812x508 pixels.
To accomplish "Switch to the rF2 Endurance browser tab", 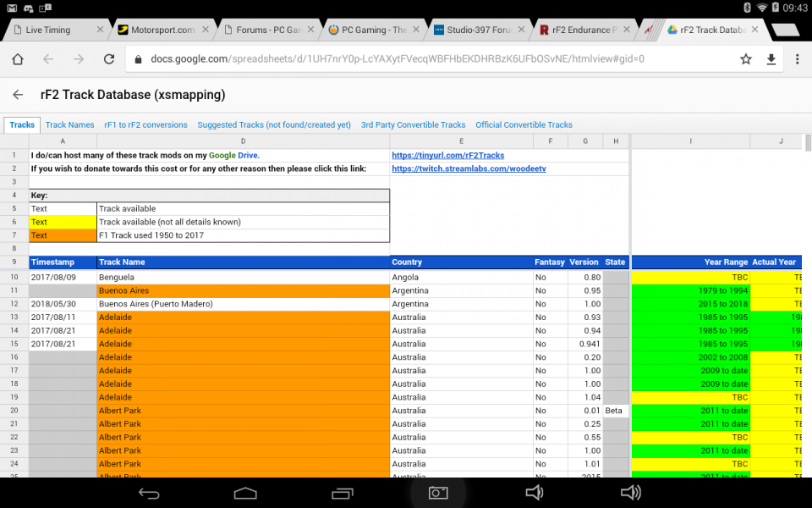I will click(584, 30).
